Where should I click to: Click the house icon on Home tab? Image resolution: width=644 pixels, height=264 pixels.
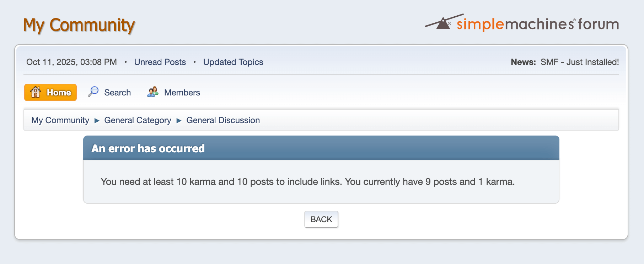[x=36, y=92]
